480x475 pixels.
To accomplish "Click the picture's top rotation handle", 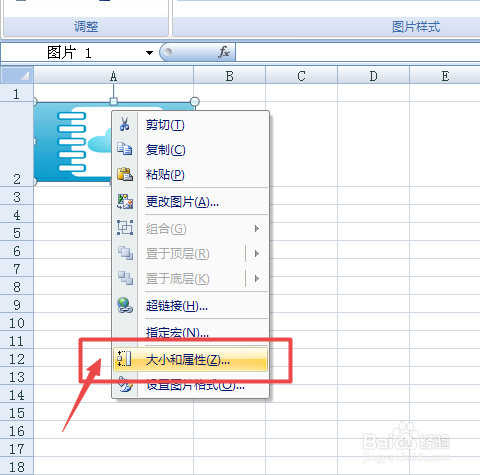I will coord(114,101).
